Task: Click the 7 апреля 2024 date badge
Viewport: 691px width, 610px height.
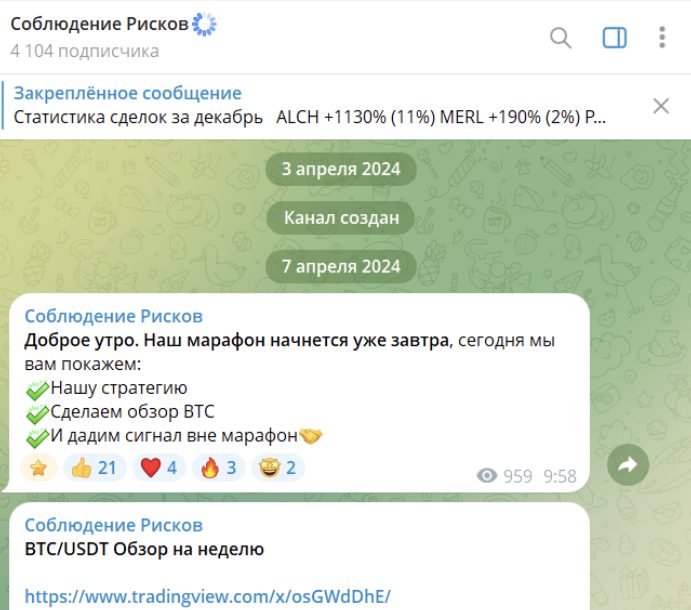Action: coord(341,266)
